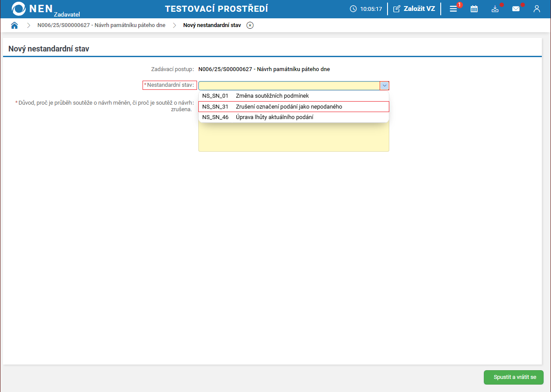This screenshot has height=392, width=551.
Task: Open the calendar icon in header
Action: (474, 9)
